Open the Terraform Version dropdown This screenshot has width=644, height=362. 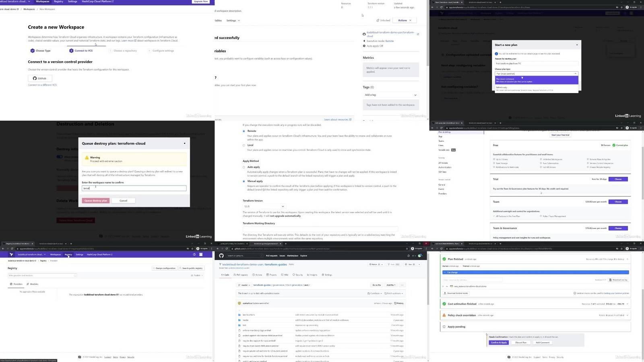click(264, 207)
